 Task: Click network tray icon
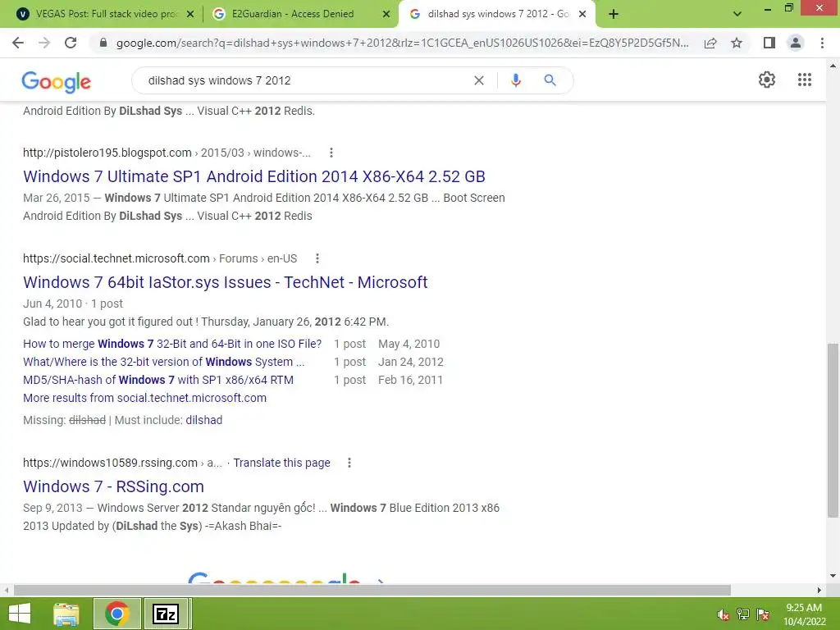pyautogui.click(x=743, y=614)
